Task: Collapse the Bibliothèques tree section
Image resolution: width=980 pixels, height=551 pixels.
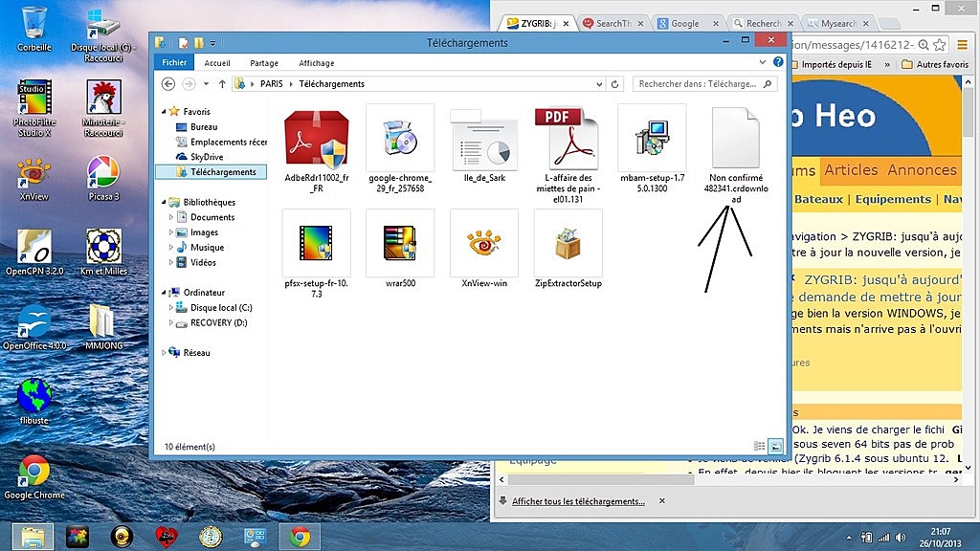Action: (x=164, y=202)
